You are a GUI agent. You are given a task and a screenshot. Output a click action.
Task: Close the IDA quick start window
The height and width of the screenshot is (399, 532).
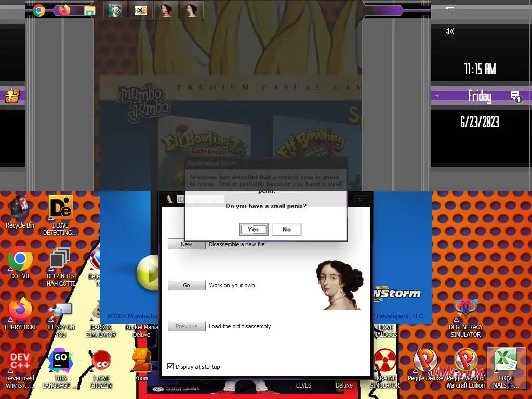(360, 199)
